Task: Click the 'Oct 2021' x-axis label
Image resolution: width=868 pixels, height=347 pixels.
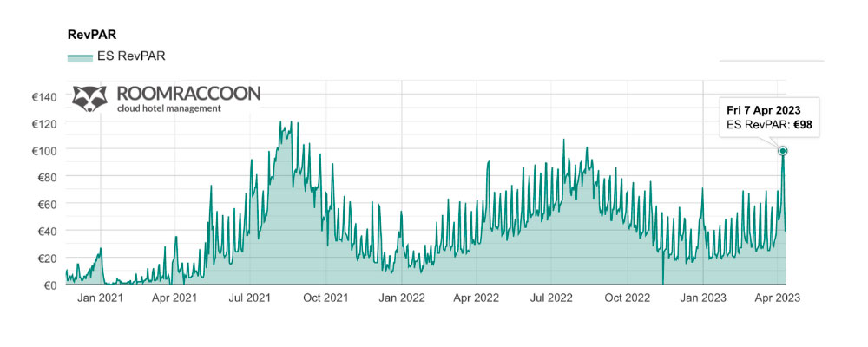Action: [x=325, y=298]
